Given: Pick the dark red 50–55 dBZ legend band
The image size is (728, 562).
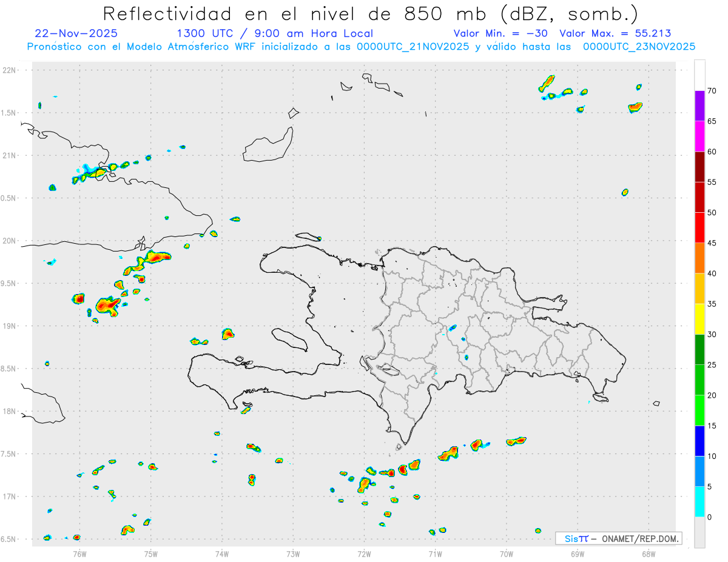Looking at the screenshot, I should click(x=699, y=197).
